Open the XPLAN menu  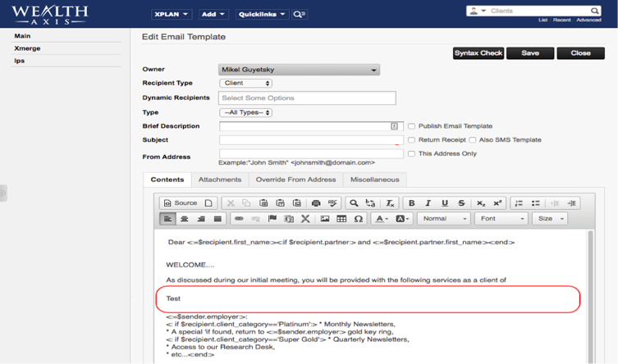point(172,15)
